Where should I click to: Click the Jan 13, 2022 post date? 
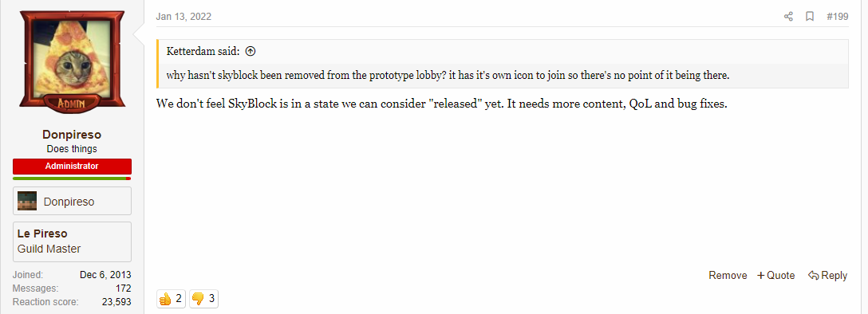183,17
